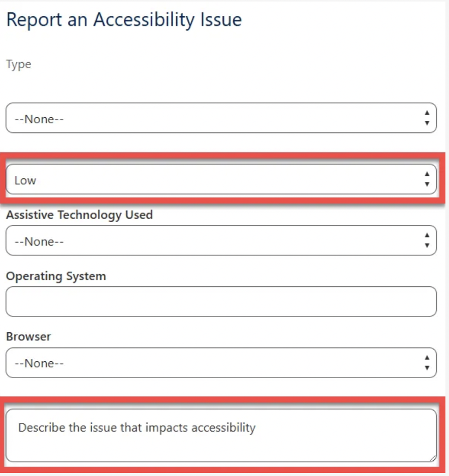Click the Report an Accessibility Issue heading
The width and height of the screenshot is (449, 476).
(x=124, y=19)
